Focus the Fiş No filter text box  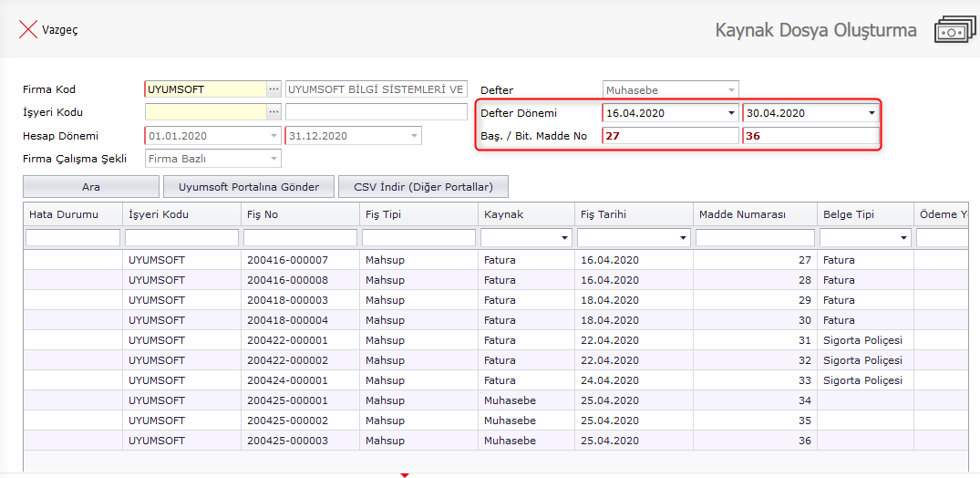pyautogui.click(x=298, y=238)
